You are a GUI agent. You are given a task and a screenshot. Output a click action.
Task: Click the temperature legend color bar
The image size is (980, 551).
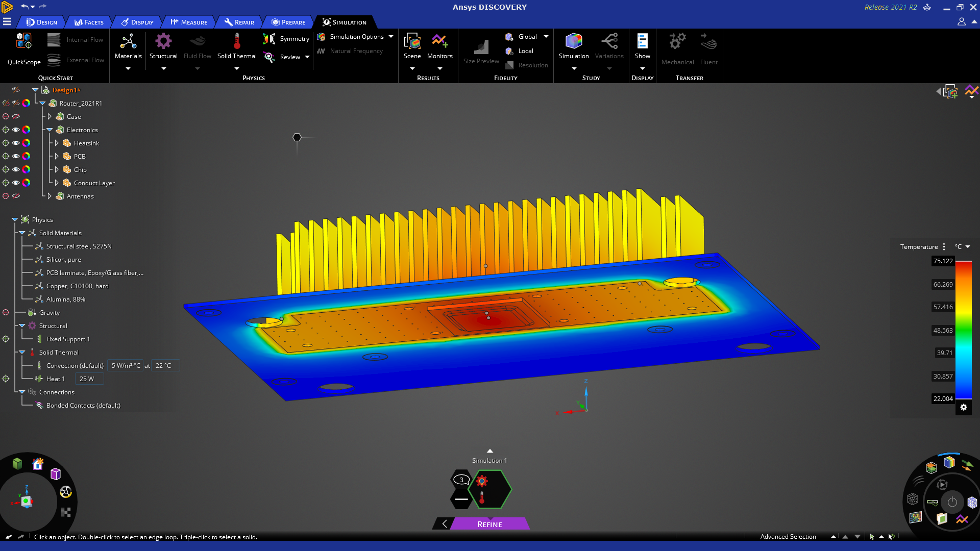(963, 330)
